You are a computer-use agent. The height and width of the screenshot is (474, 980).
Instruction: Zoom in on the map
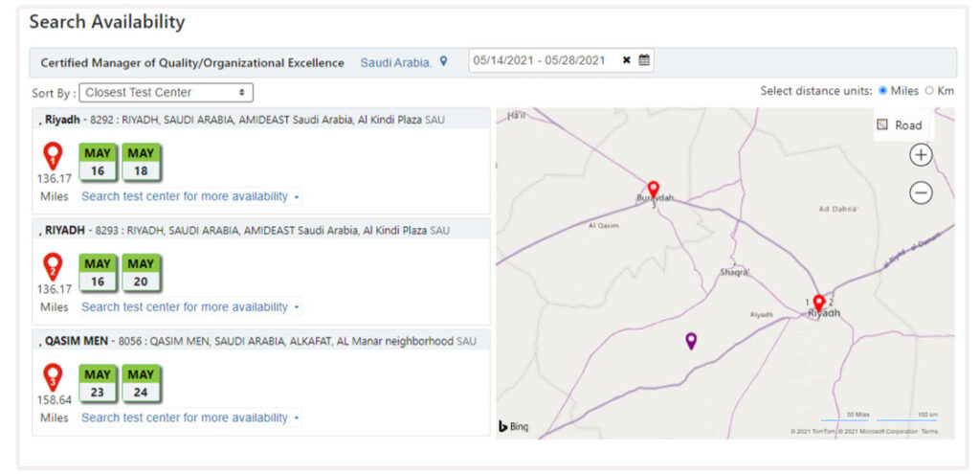click(x=920, y=155)
